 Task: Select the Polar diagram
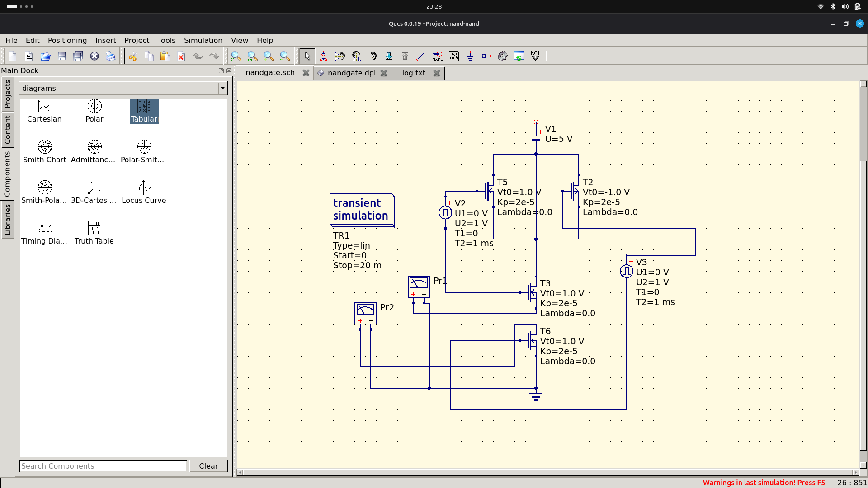pyautogui.click(x=94, y=111)
